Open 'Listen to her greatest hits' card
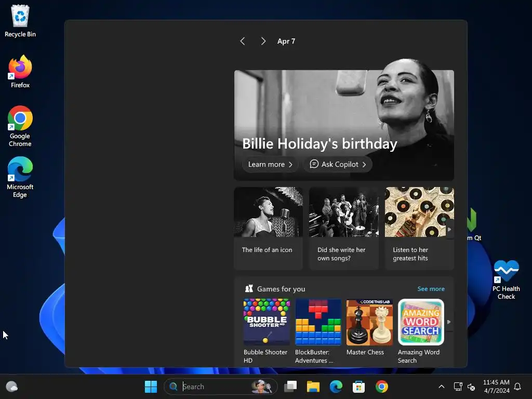The height and width of the screenshot is (399, 532). click(419, 229)
